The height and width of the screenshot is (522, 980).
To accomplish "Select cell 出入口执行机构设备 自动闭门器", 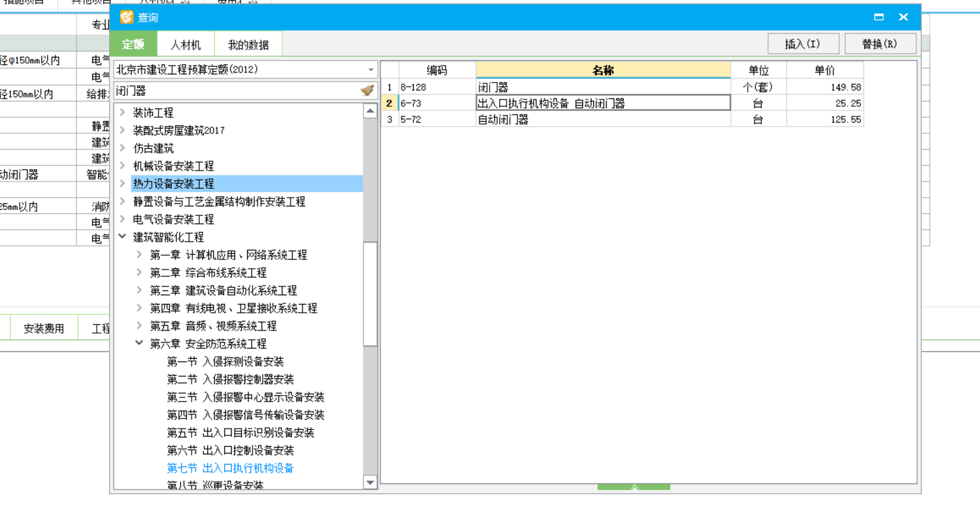I will tap(603, 103).
